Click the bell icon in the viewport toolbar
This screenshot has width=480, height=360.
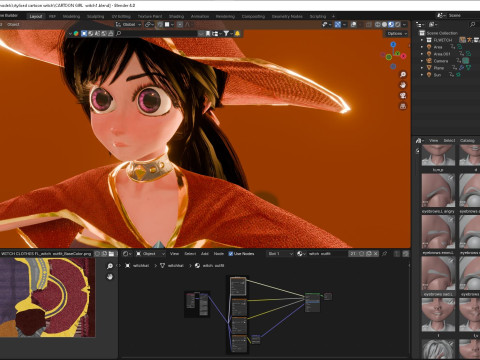coord(237,33)
